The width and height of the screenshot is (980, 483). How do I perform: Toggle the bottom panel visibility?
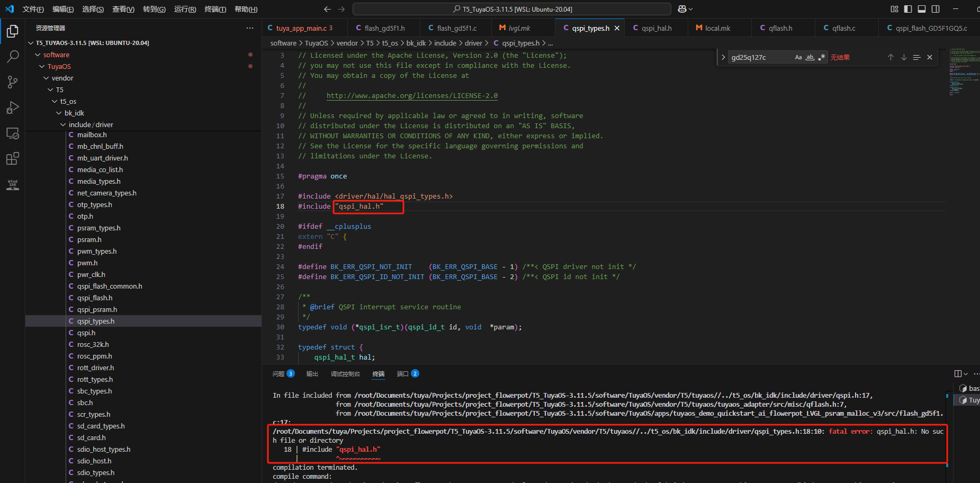pyautogui.click(x=922, y=9)
